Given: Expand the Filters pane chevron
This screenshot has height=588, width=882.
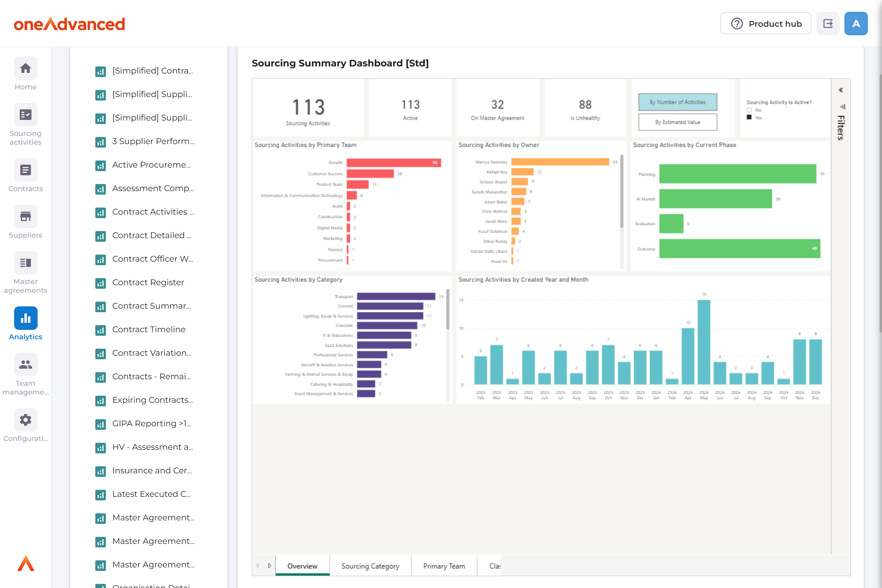Looking at the screenshot, I should (x=841, y=90).
